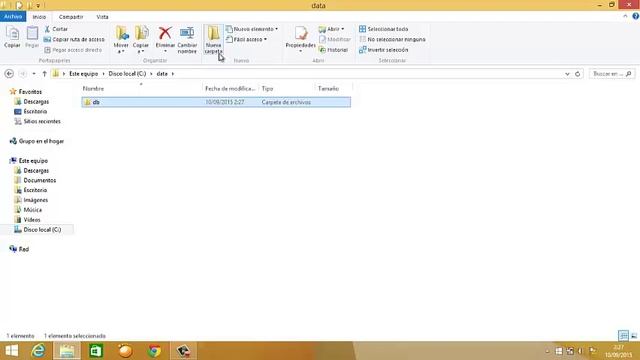Select Este equipo in navigation pane
Screen dimensions: 640x360
pos(29,161)
